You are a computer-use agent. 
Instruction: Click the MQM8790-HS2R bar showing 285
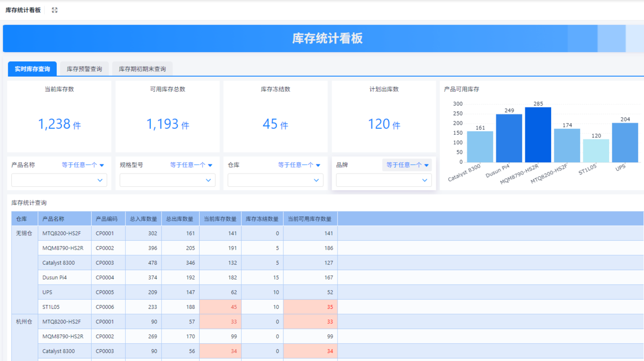(538, 135)
